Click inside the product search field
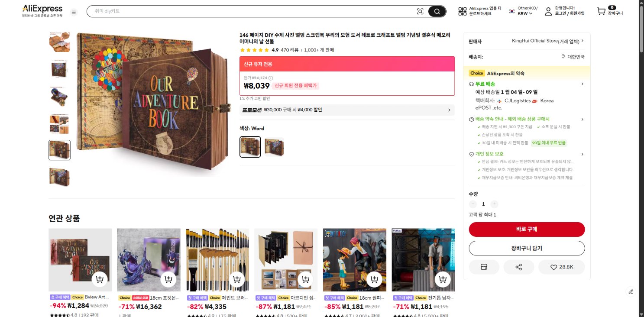The width and height of the screenshot is (644, 317). 251,11
